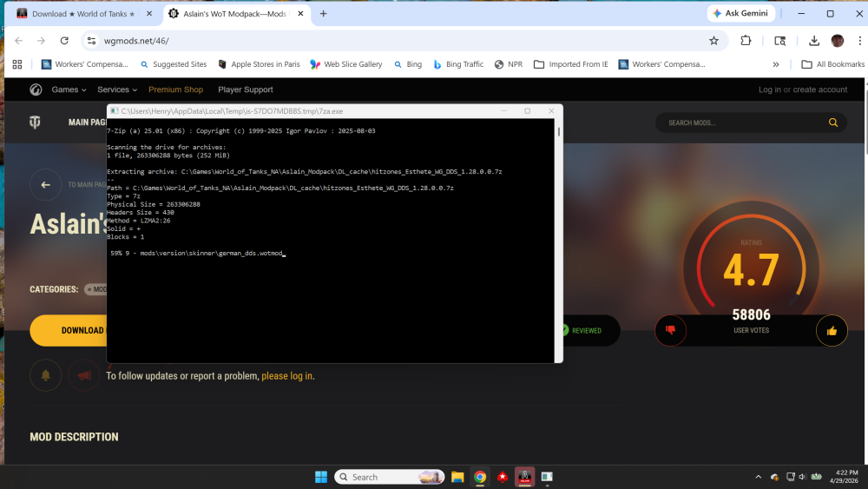Click the 7za.exe console title bar
This screenshot has height=489, width=868.
(305, 111)
